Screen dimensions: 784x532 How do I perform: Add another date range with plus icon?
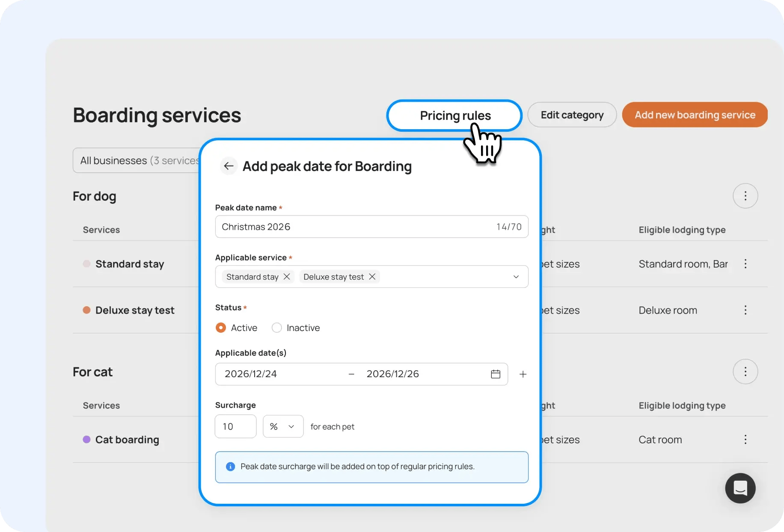click(523, 374)
